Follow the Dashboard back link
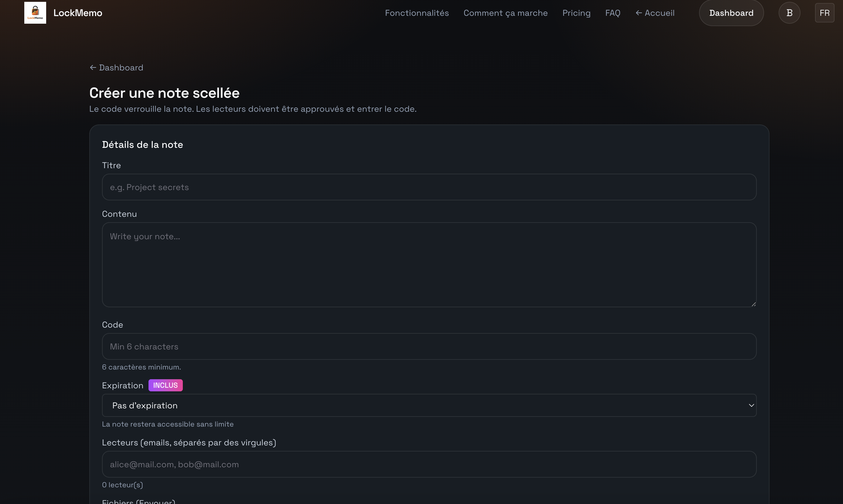 [121, 67]
